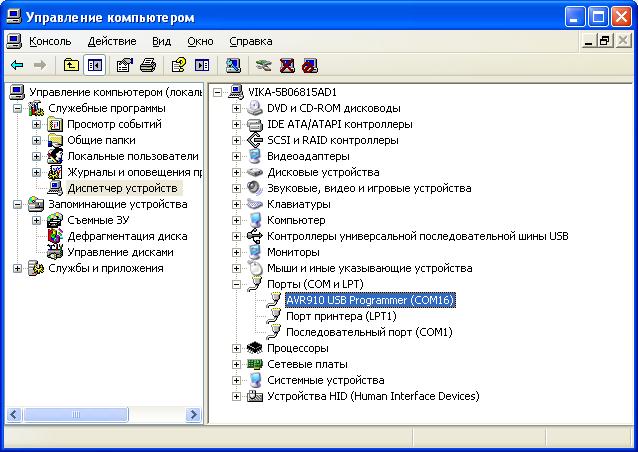
Task: Open Properties via the toolbar icon
Action: tap(125, 65)
